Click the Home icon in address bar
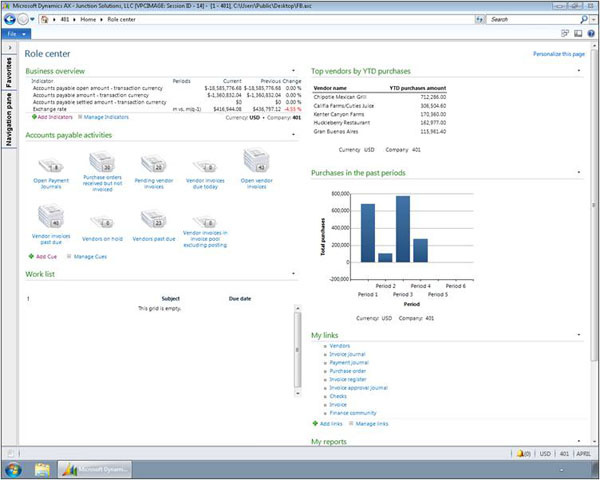The height and width of the screenshot is (480, 600). pos(45,19)
